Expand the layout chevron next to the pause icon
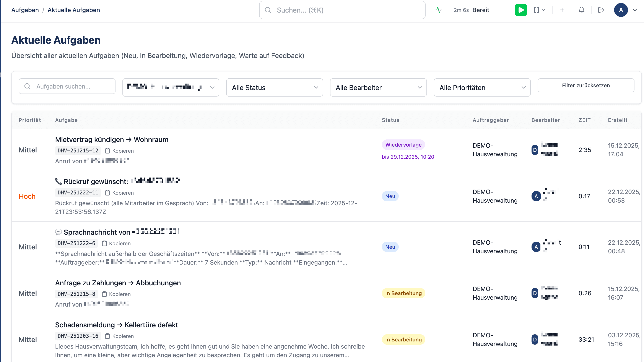 coord(544,10)
